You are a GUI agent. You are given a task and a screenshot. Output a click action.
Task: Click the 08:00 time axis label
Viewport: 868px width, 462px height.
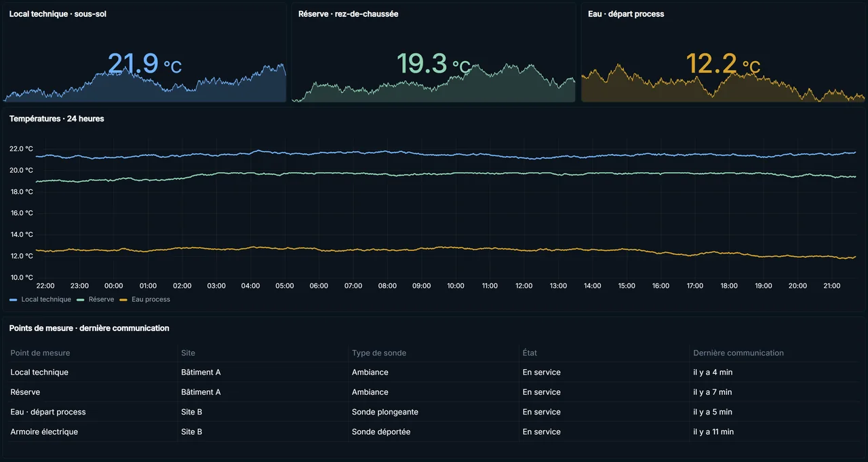coord(387,286)
